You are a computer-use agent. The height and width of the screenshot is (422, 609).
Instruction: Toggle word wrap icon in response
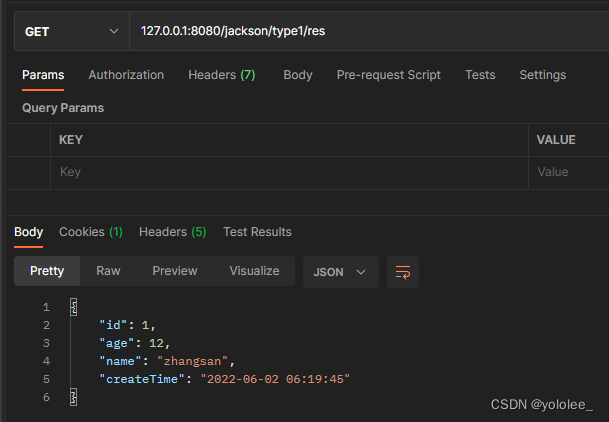click(x=403, y=272)
